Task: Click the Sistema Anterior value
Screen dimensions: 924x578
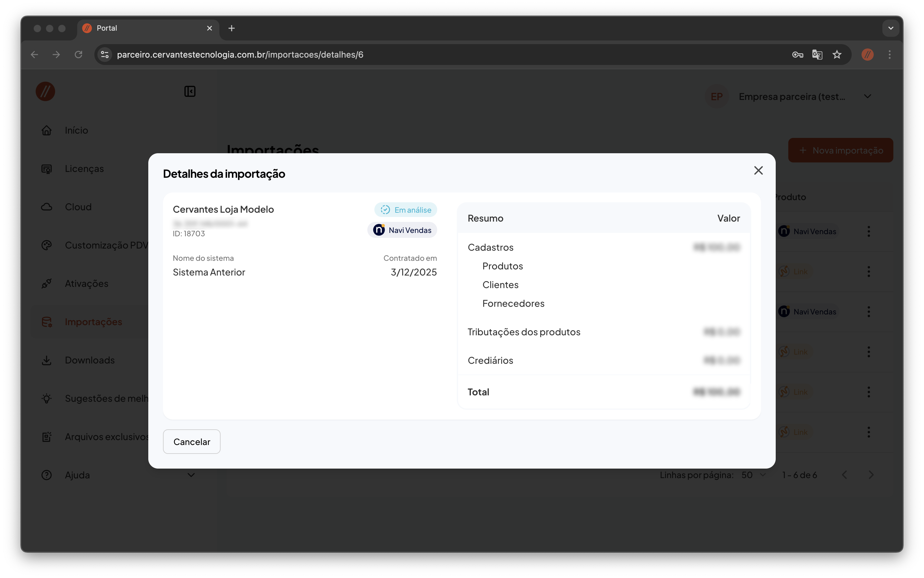Action: (x=209, y=272)
